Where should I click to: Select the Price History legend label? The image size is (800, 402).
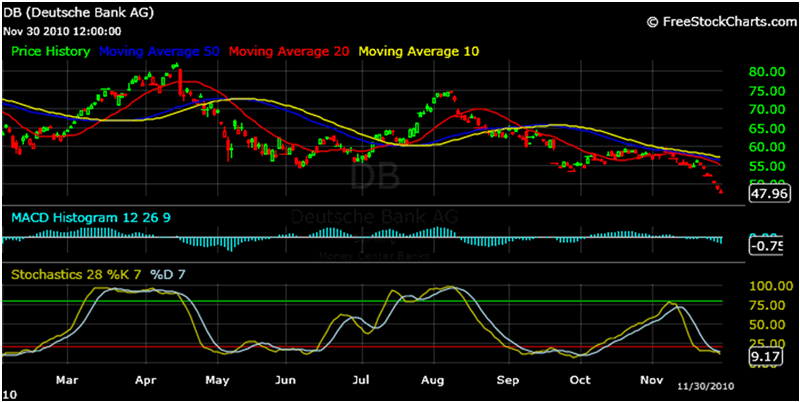click(51, 51)
